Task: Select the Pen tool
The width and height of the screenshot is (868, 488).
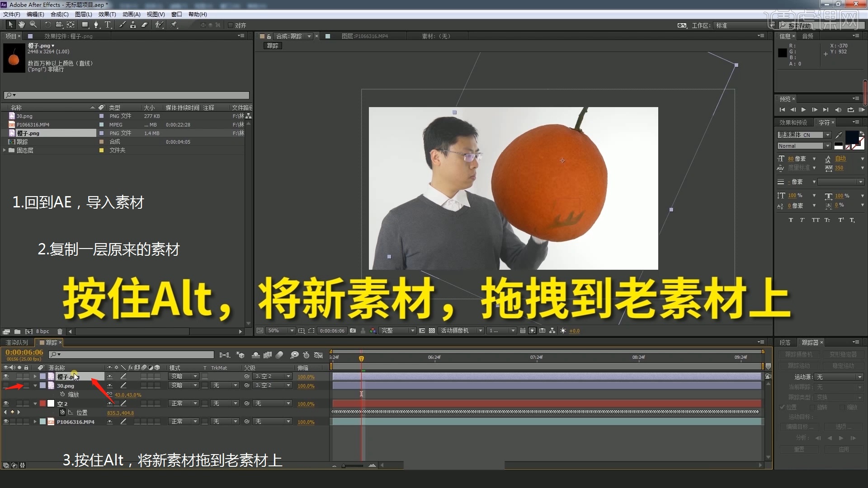Action: click(96, 24)
